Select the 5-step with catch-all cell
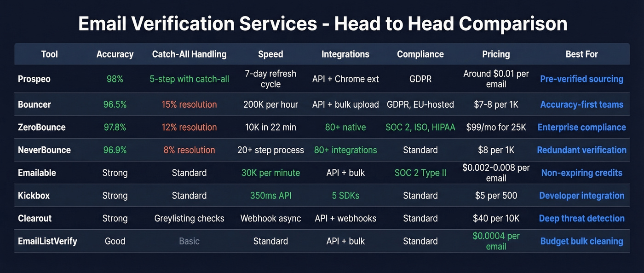The width and height of the screenshot is (644, 273). [x=189, y=79]
